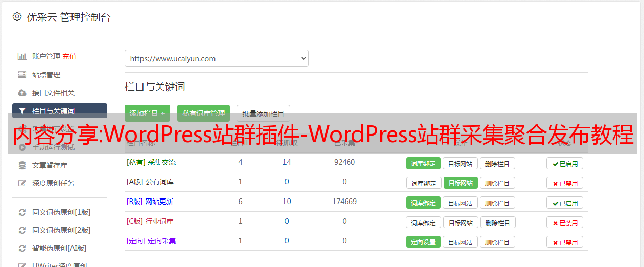
Task: Click the red 充值 link
Action: [x=70, y=56]
